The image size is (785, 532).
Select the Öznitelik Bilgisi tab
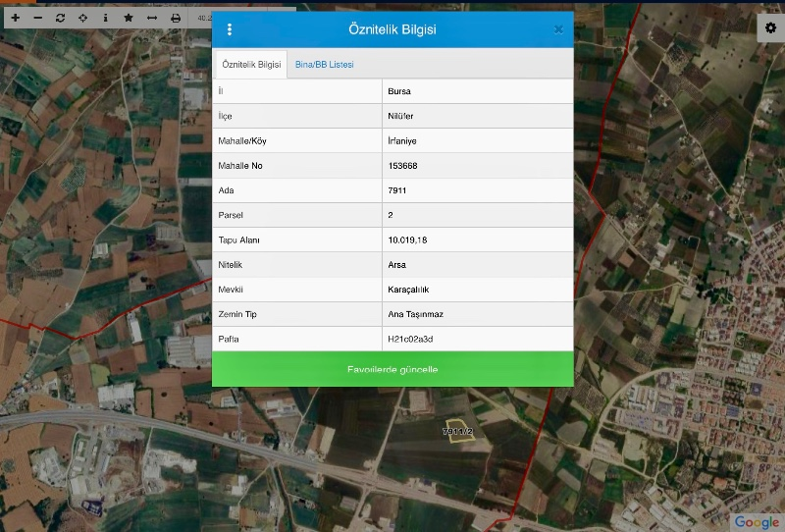coord(251,65)
